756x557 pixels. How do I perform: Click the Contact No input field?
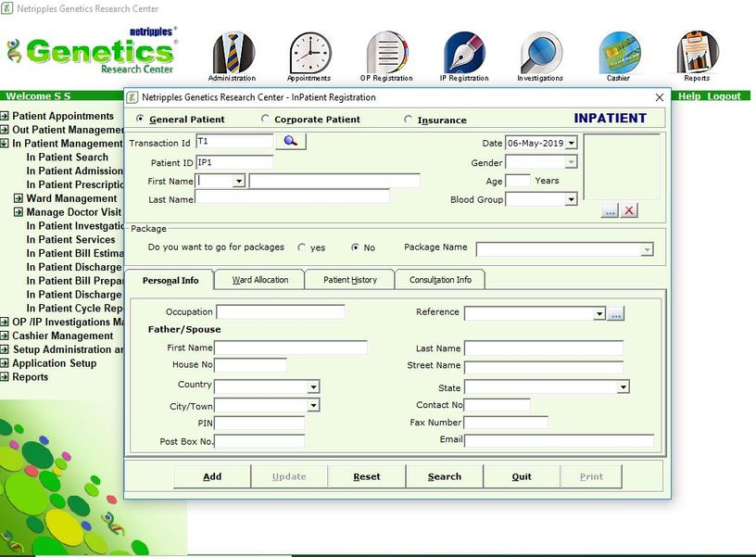(498, 405)
